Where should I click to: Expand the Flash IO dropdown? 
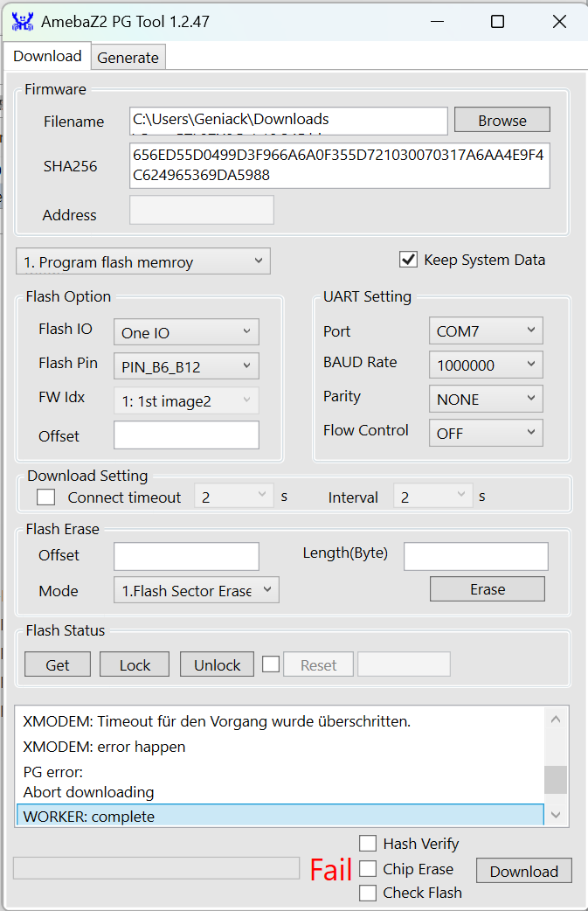(186, 332)
